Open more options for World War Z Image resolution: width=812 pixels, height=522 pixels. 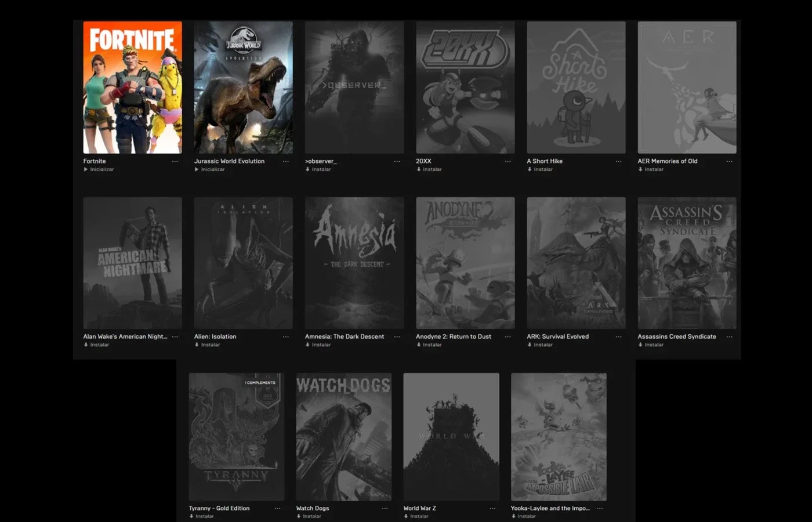click(492, 509)
